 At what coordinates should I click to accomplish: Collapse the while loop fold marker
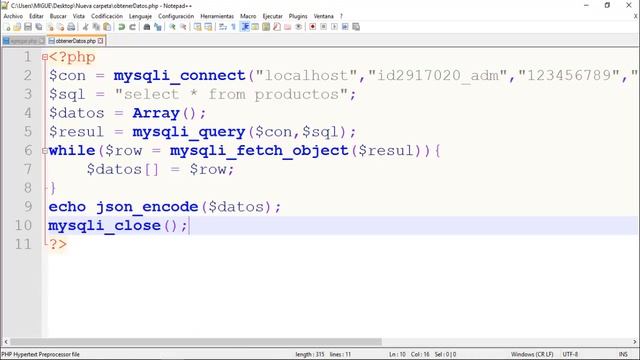click(x=44, y=151)
